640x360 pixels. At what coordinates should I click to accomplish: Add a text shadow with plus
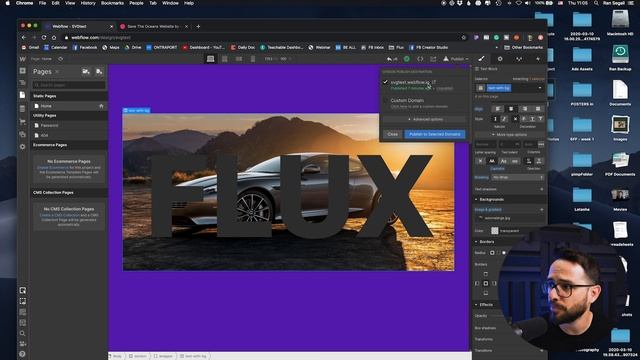[542, 189]
